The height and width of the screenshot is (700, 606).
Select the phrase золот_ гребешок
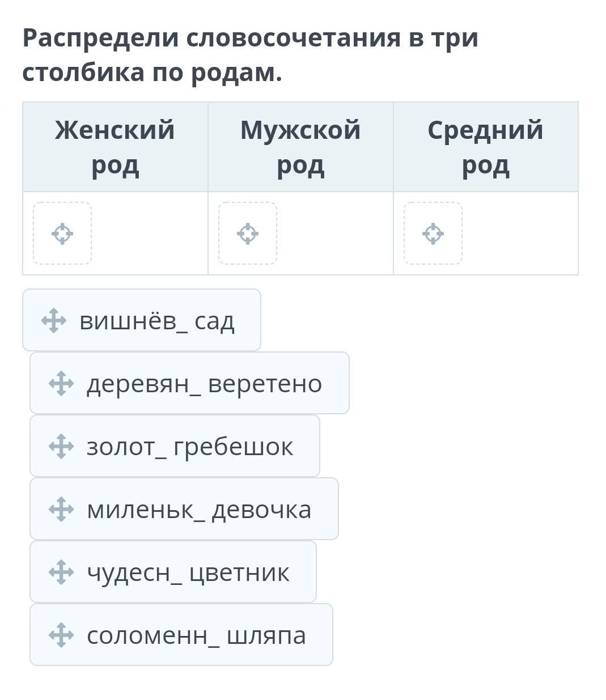point(190,447)
